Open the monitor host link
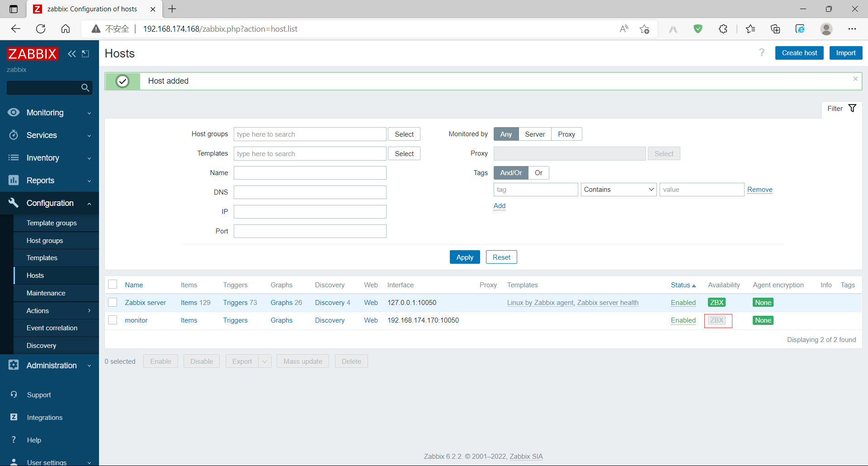Screen dimensions: 868x466 [136, 320]
